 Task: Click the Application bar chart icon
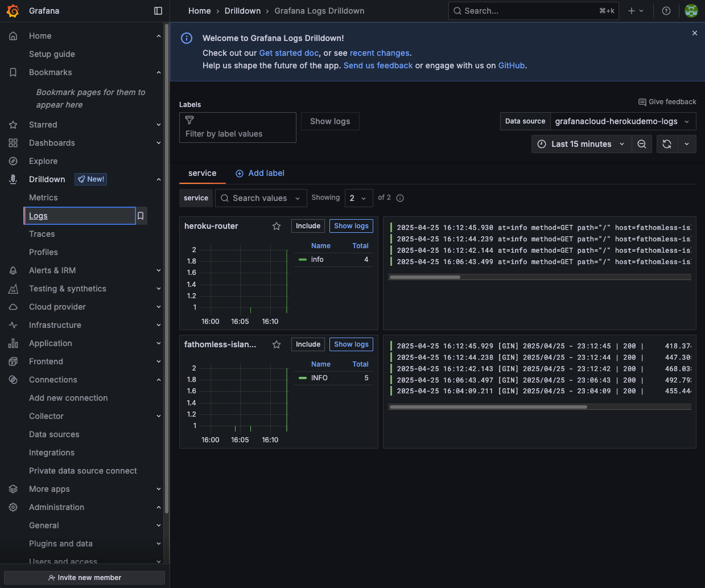pyautogui.click(x=13, y=343)
